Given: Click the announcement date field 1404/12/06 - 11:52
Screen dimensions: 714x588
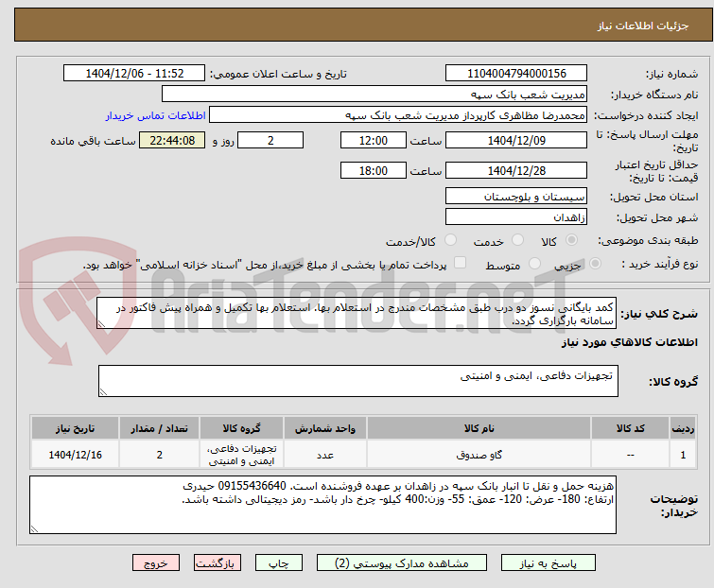Looking at the screenshot, I should [x=134, y=74].
